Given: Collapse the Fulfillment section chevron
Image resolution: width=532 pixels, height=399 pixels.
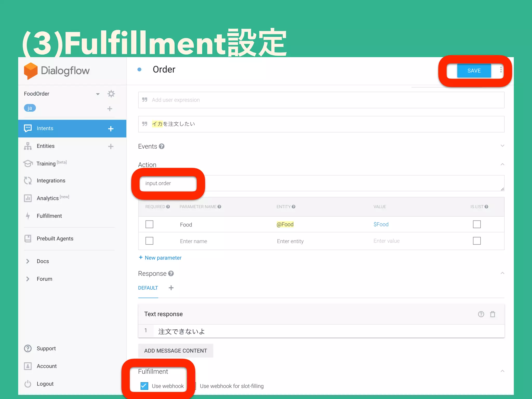Looking at the screenshot, I should [502, 371].
